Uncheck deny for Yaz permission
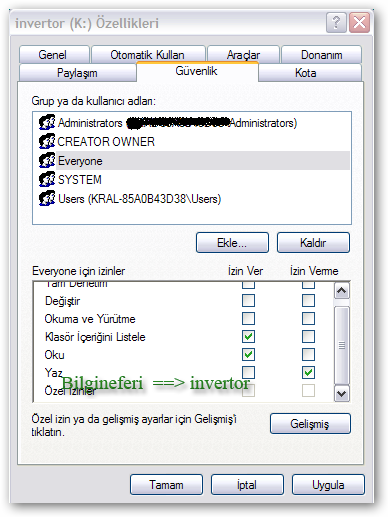 [308, 372]
